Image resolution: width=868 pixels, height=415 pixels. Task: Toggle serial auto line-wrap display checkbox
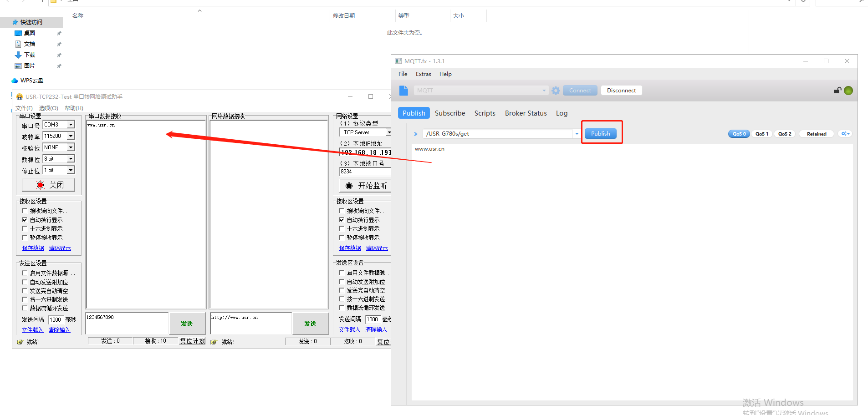(25, 220)
